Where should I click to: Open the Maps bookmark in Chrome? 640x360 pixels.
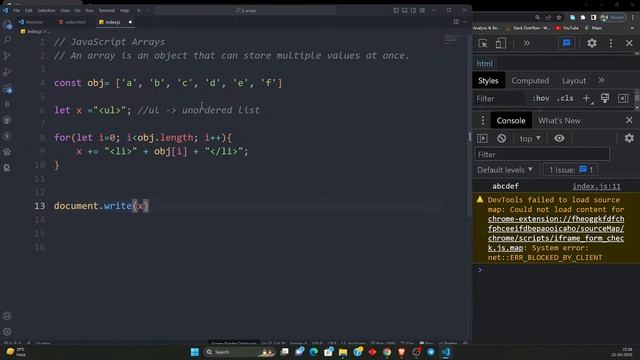pyautogui.click(x=593, y=28)
